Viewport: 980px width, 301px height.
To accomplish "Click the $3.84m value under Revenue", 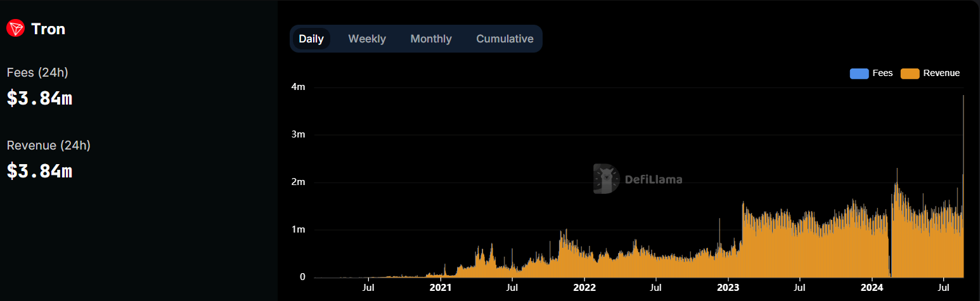I will click(39, 171).
